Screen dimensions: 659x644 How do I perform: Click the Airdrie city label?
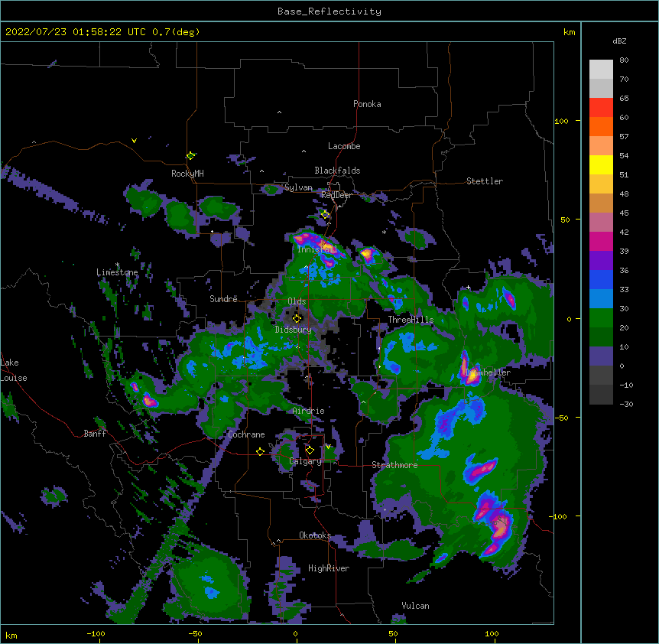(309, 411)
